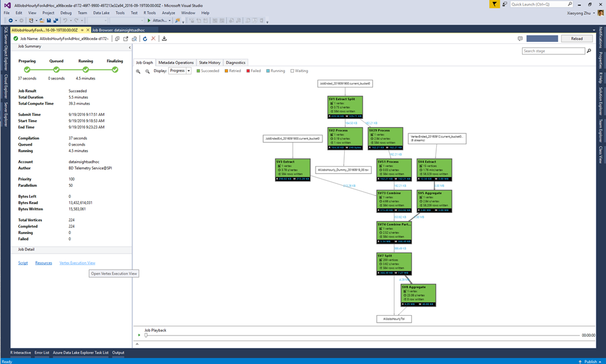Open the Data Lake menu
This screenshot has width=606, height=364.
[102, 12]
